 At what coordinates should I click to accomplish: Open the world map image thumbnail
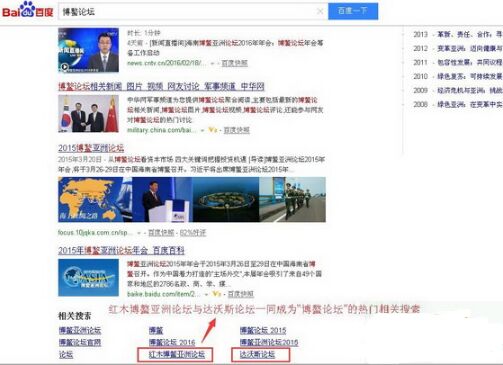[95, 199]
